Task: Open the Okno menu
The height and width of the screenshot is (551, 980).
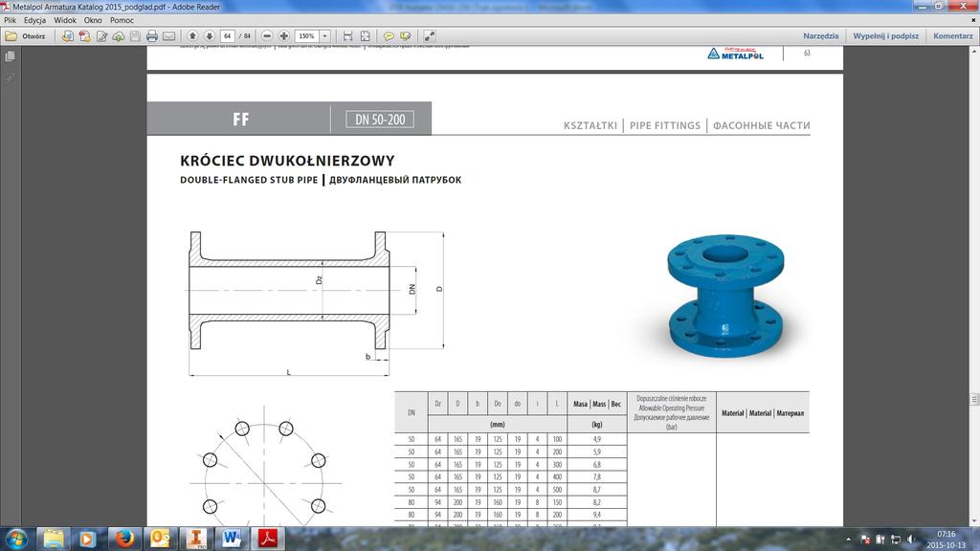Action: click(93, 20)
